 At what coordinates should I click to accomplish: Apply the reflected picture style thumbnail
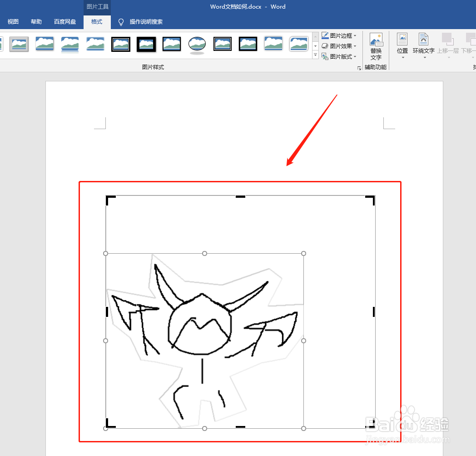[x=70, y=45]
